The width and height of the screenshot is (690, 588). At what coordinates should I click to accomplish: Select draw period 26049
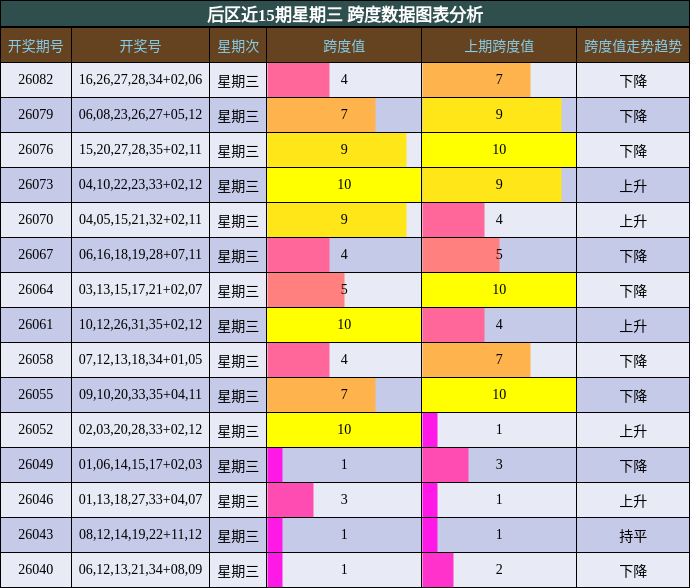click(x=36, y=465)
